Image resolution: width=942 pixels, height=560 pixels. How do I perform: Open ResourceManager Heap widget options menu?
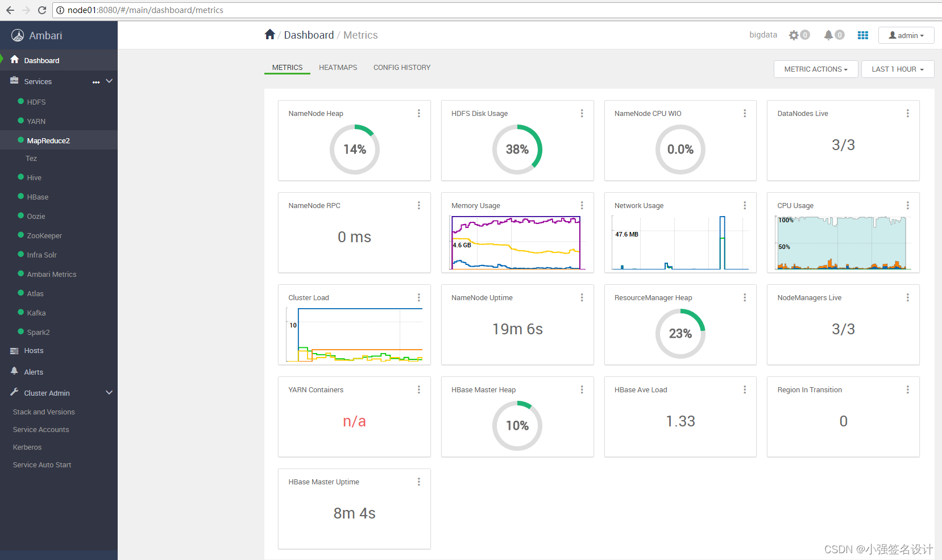click(745, 297)
